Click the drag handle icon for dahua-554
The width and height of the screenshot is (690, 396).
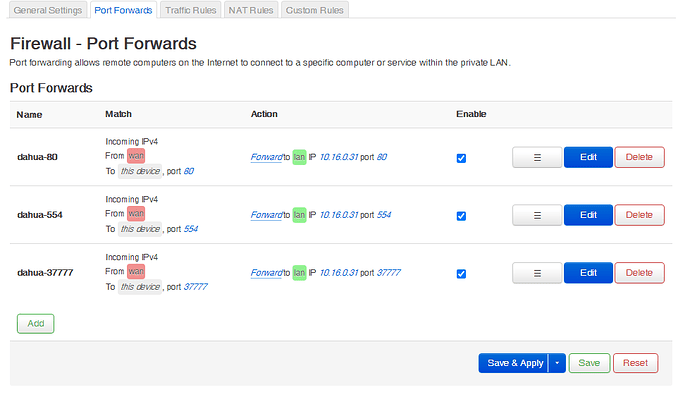point(537,215)
